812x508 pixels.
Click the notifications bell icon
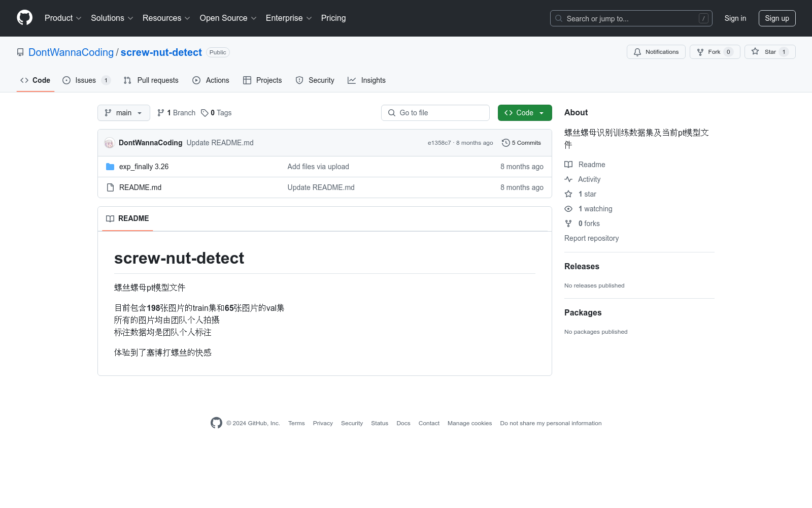click(637, 52)
